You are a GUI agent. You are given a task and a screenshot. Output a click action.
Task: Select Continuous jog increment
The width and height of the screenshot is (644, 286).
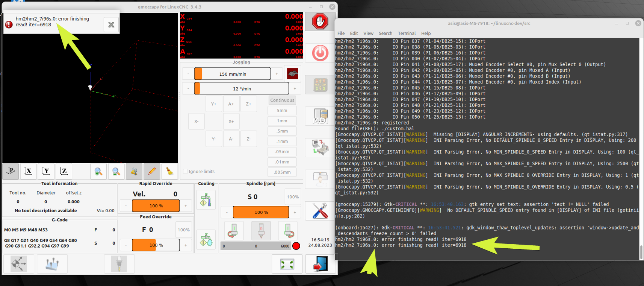[x=282, y=100]
